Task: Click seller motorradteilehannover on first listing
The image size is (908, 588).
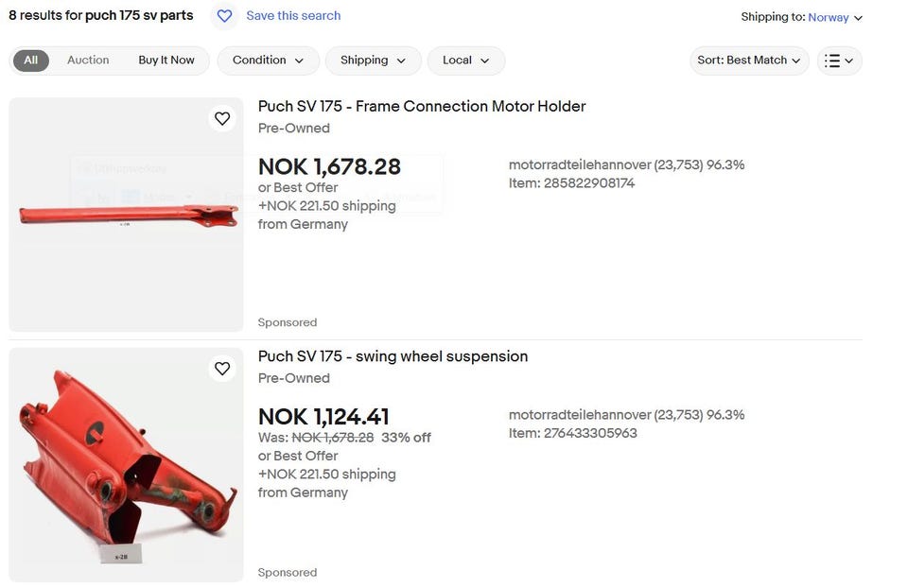Action: coord(580,165)
